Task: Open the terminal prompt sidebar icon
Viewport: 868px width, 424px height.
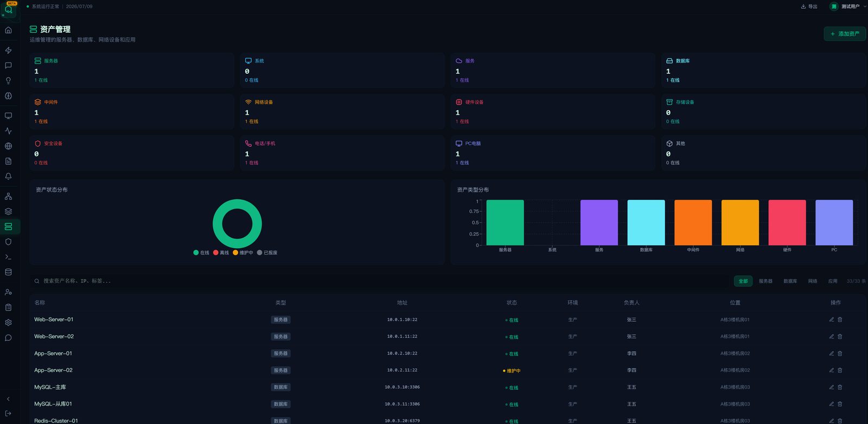Action: pyautogui.click(x=8, y=257)
